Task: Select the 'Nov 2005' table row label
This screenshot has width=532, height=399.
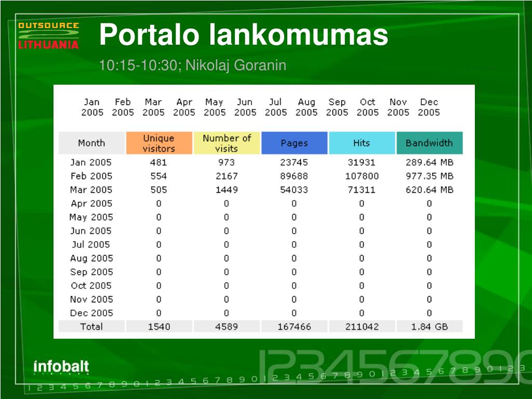Action: tap(91, 299)
